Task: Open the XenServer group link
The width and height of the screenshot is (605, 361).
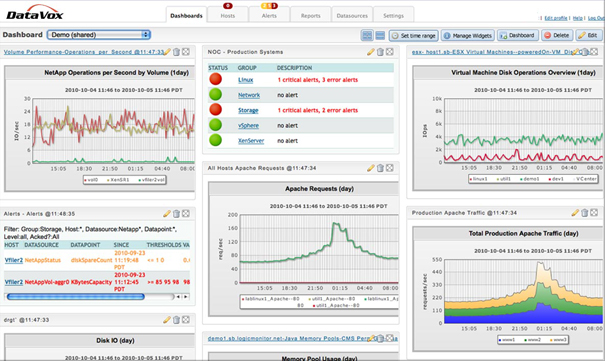Action: point(251,141)
